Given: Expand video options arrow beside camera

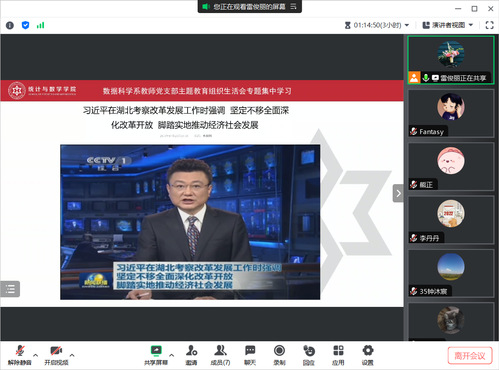Looking at the screenshot, I should [72, 355].
